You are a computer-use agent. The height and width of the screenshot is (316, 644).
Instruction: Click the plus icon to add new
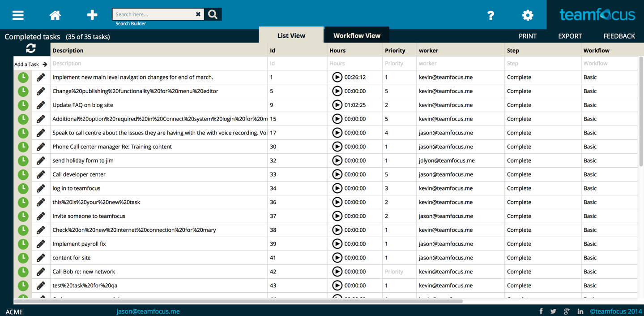(92, 15)
